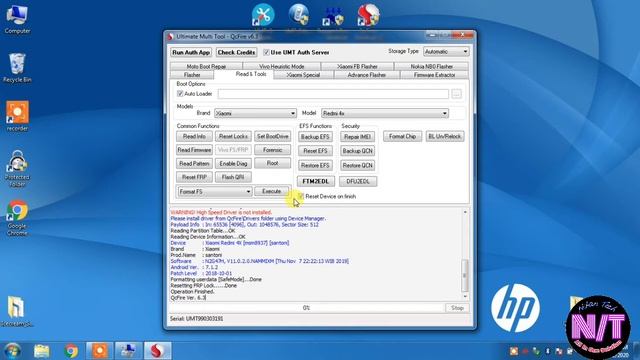The height and width of the screenshot is (360, 640).
Task: Switch to the taskbar app beside the recorder
Action: click(129, 351)
